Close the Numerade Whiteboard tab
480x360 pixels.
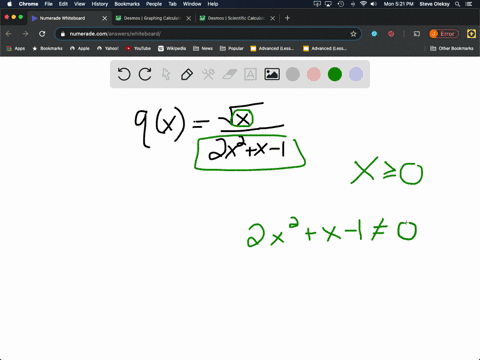[x=105, y=18]
